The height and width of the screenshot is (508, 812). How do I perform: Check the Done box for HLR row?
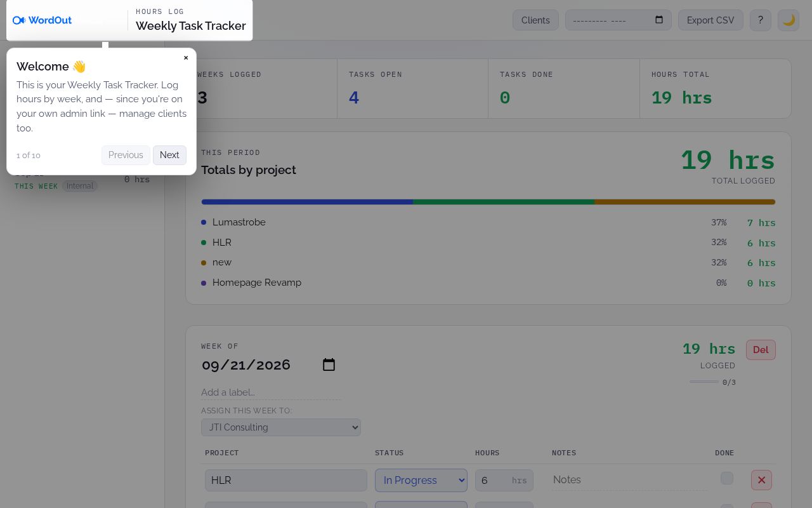tap(727, 478)
